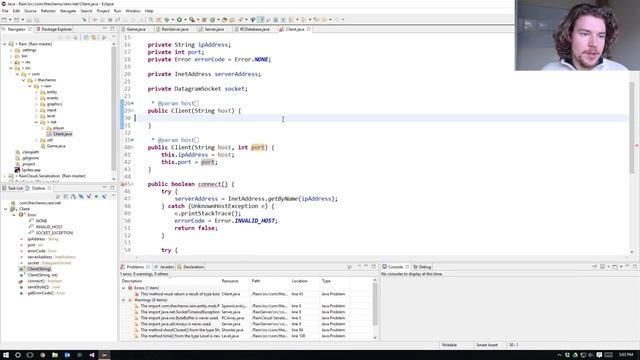The image size is (640, 360).
Task: Select the Console view tab
Action: (x=395, y=267)
